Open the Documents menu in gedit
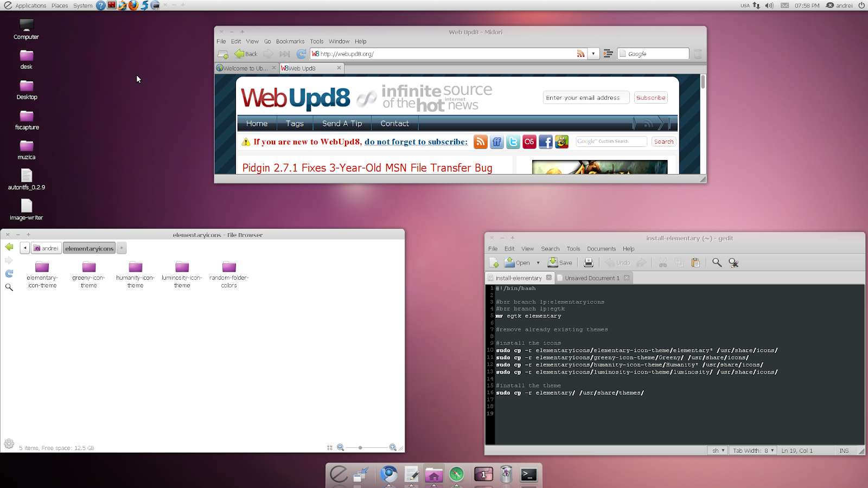Image resolution: width=868 pixels, height=488 pixels. click(x=601, y=249)
